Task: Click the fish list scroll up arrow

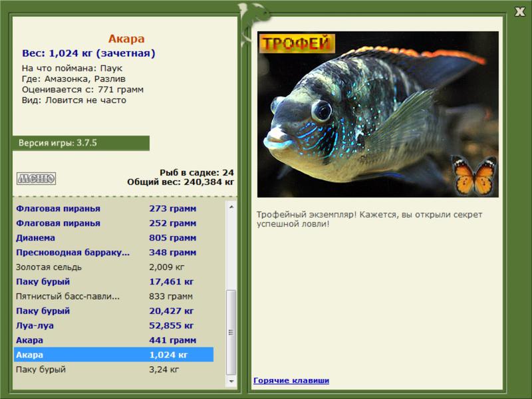Action: [x=231, y=207]
